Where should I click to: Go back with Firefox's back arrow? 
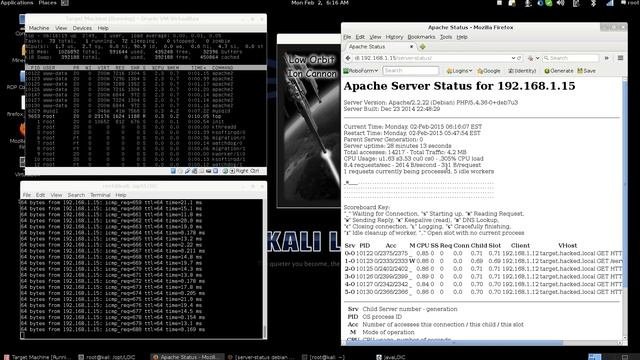point(348,58)
